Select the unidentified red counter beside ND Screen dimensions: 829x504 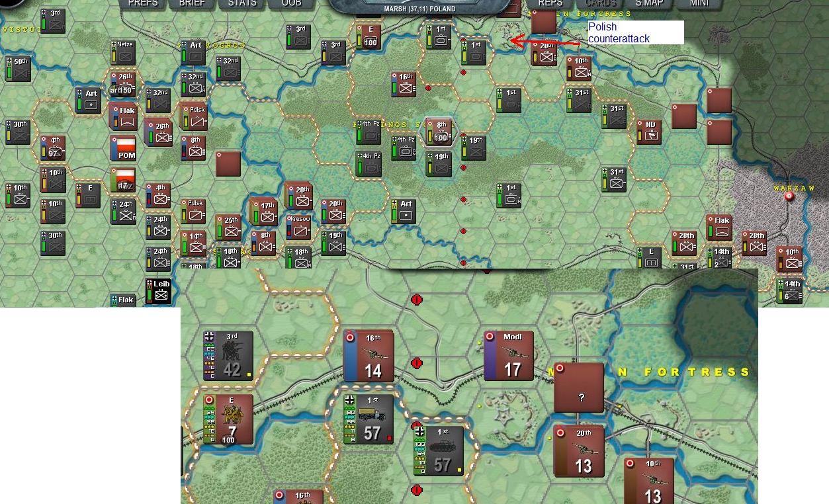pyautogui.click(x=684, y=116)
